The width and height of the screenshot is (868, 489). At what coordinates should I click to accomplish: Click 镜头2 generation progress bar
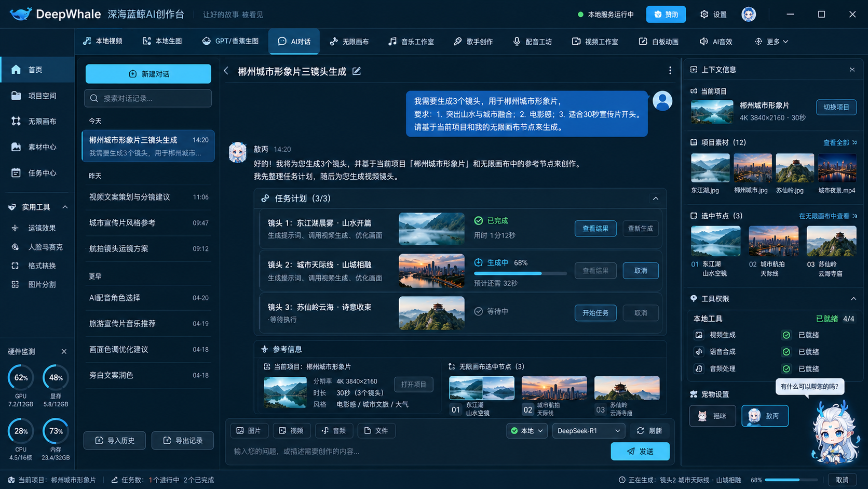[x=520, y=273]
